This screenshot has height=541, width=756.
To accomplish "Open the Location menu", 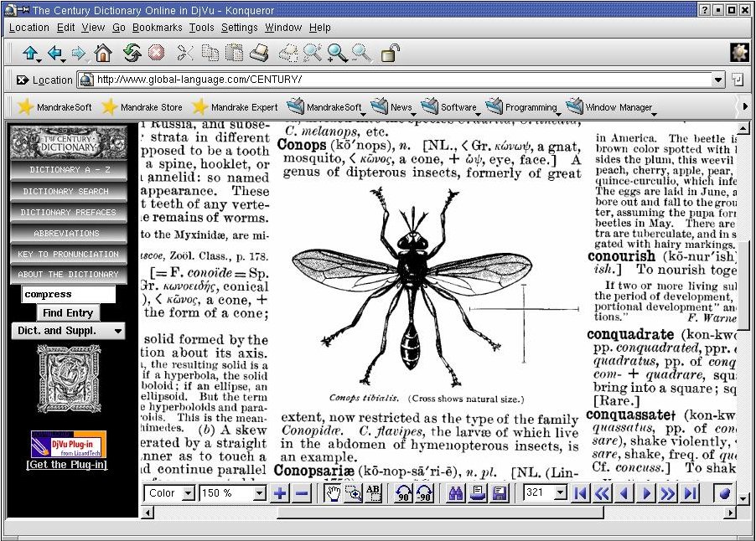I will (29, 28).
